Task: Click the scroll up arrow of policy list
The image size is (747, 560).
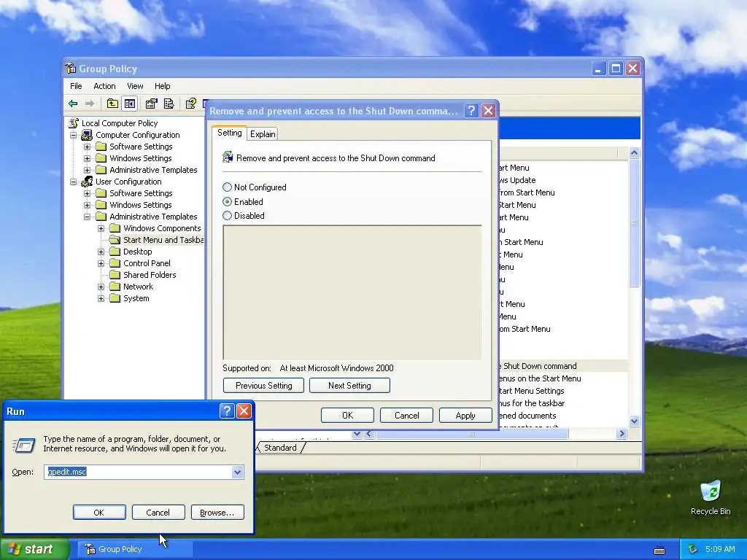Action: 634,153
